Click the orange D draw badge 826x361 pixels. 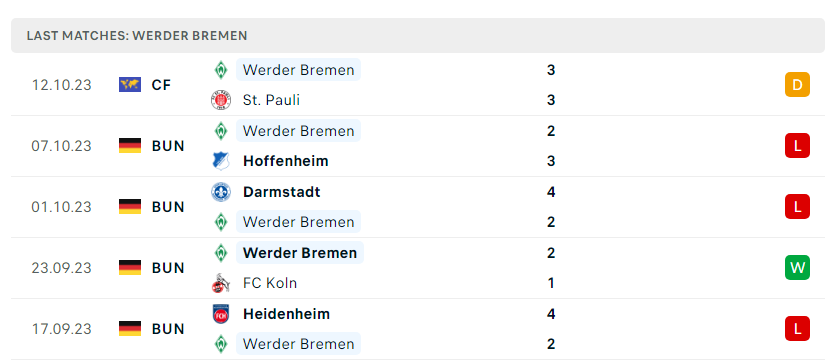coord(797,85)
